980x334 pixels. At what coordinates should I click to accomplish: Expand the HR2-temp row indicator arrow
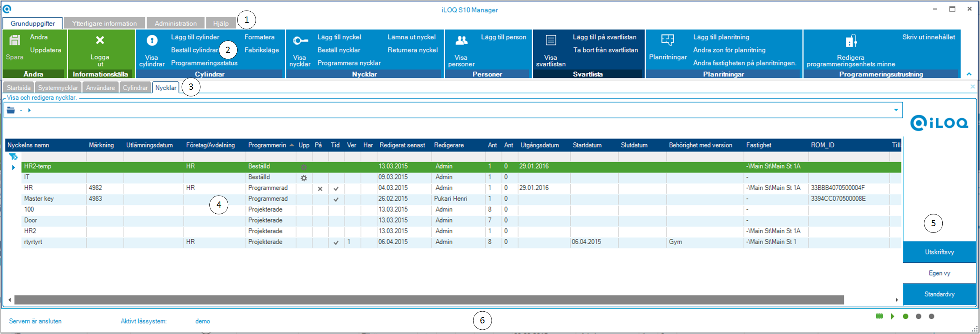click(x=13, y=167)
